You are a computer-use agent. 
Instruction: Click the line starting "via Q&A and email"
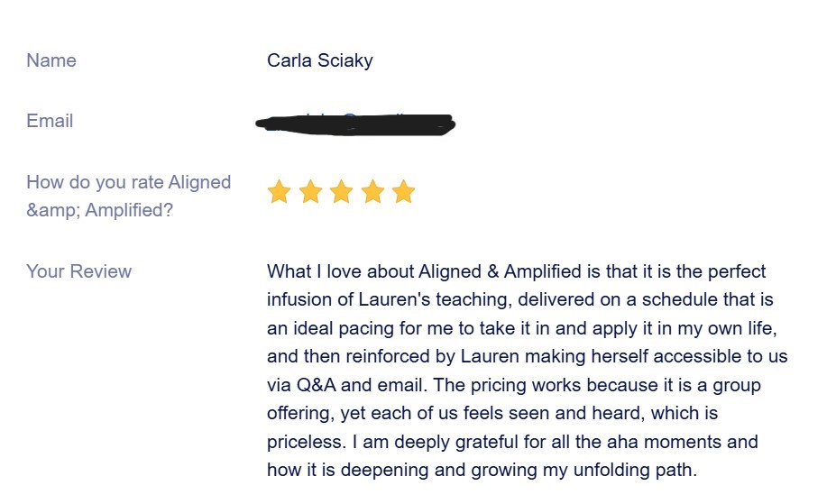(x=513, y=385)
